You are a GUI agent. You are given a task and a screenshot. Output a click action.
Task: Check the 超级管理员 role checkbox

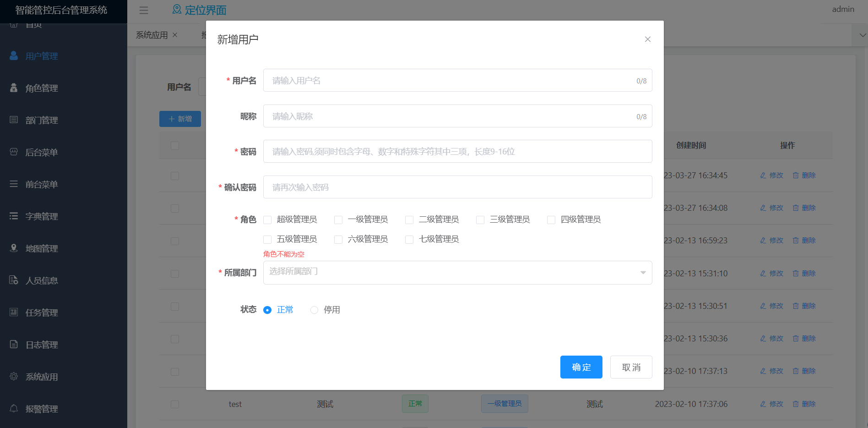267,220
